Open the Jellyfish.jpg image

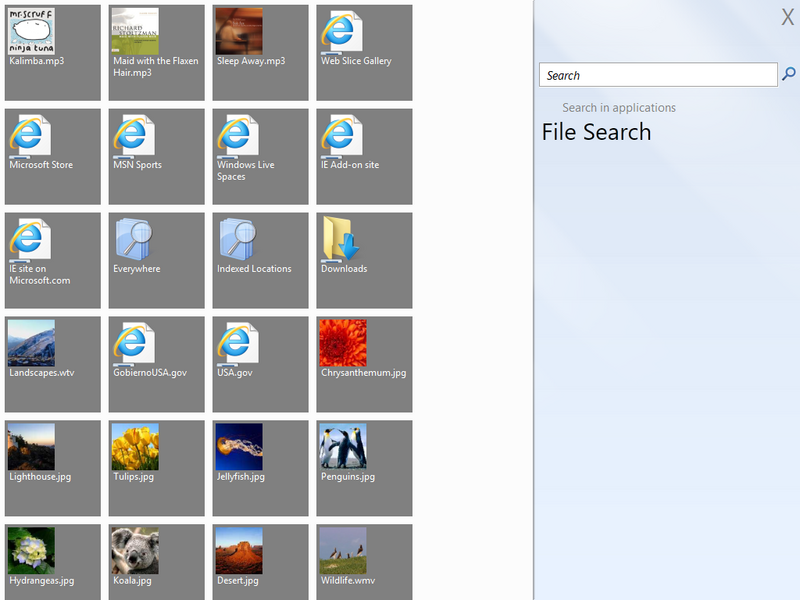pyautogui.click(x=260, y=468)
